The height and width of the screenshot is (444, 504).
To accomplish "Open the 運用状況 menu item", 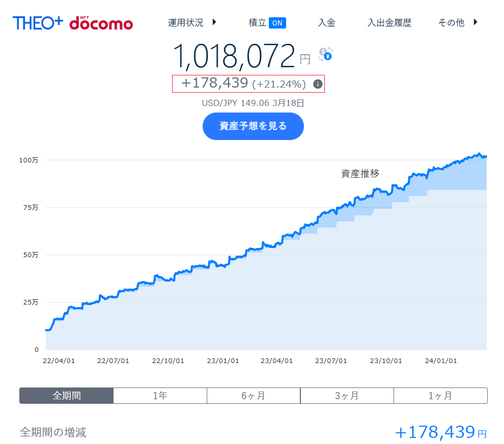I will pos(185,22).
